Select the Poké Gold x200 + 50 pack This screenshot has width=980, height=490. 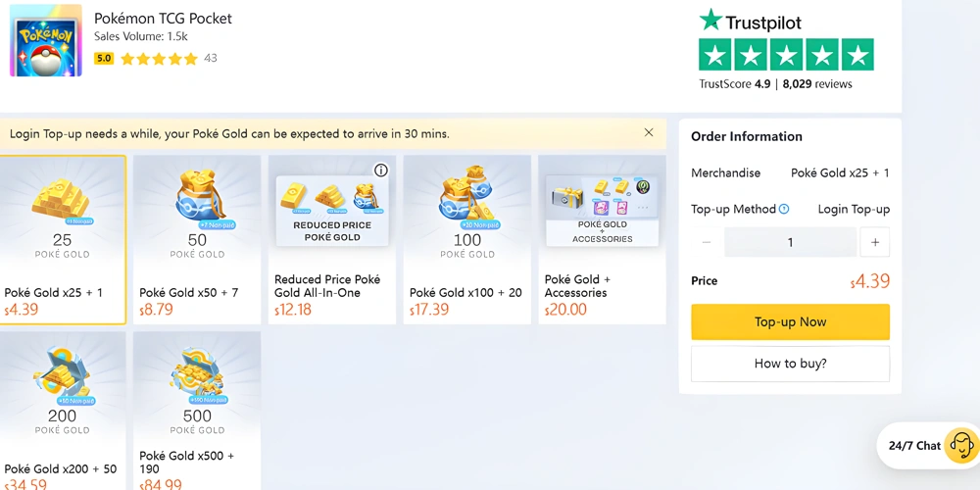63,410
